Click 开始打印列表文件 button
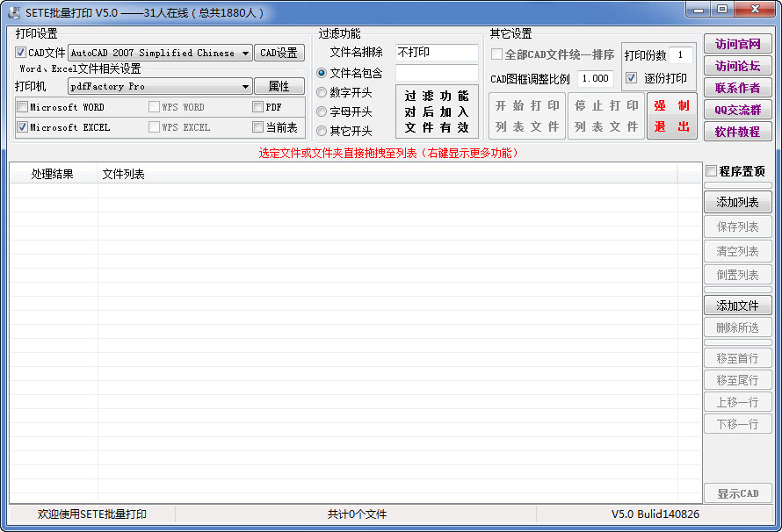782x532 pixels. (x=527, y=116)
